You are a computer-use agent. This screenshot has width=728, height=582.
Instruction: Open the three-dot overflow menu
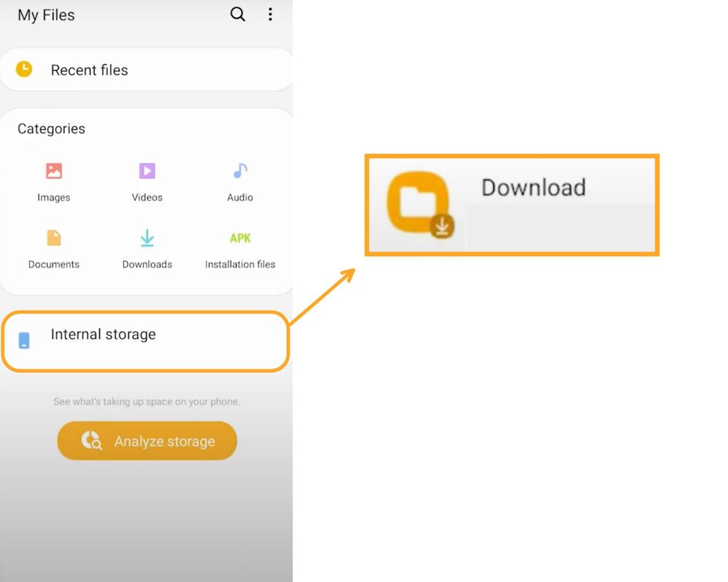point(270,14)
